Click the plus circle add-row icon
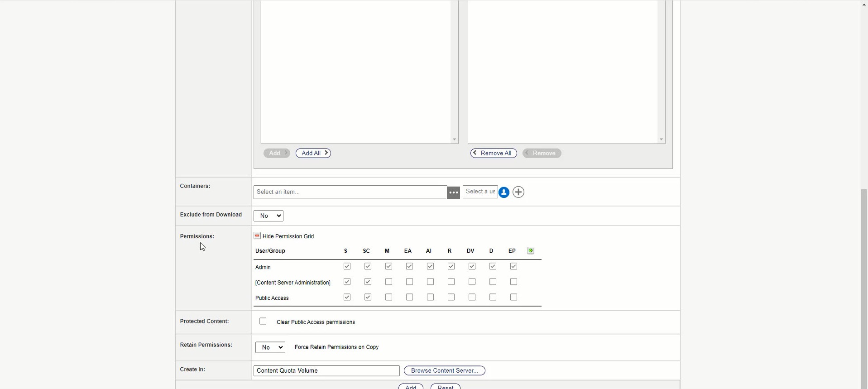This screenshot has height=389, width=868. [x=518, y=192]
